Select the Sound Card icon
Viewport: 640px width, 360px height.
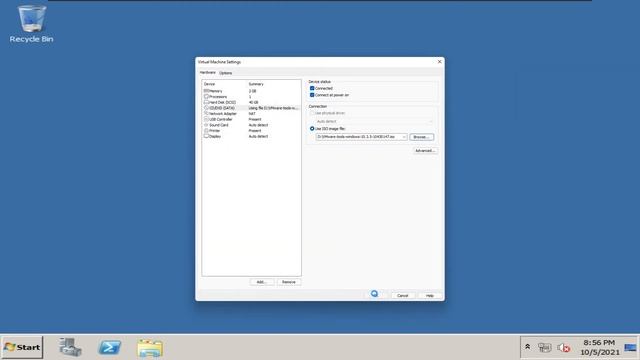tap(206, 125)
